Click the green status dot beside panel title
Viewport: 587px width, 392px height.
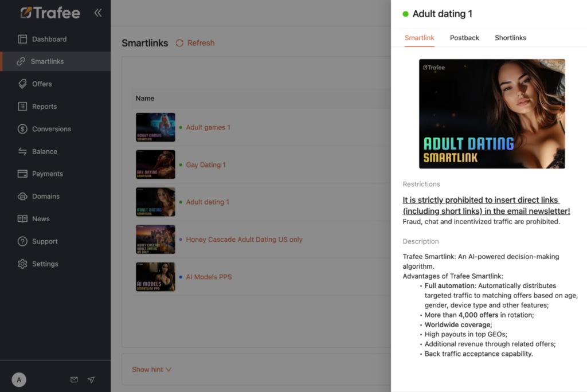coord(405,14)
